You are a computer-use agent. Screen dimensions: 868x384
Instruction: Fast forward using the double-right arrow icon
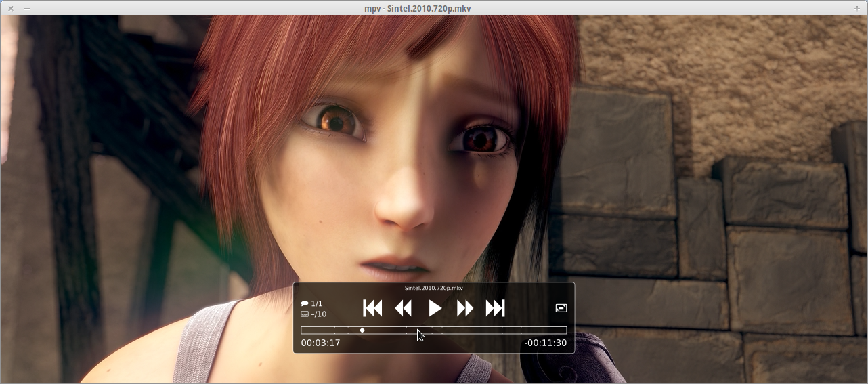(x=465, y=309)
